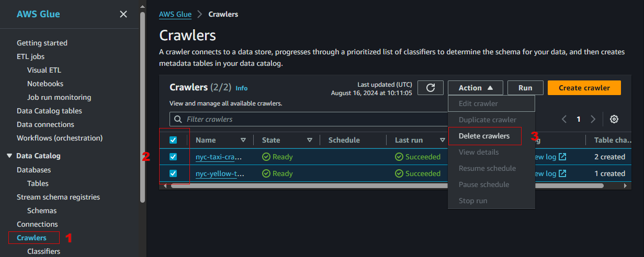Click the Filter crawlers search field

pyautogui.click(x=309, y=119)
